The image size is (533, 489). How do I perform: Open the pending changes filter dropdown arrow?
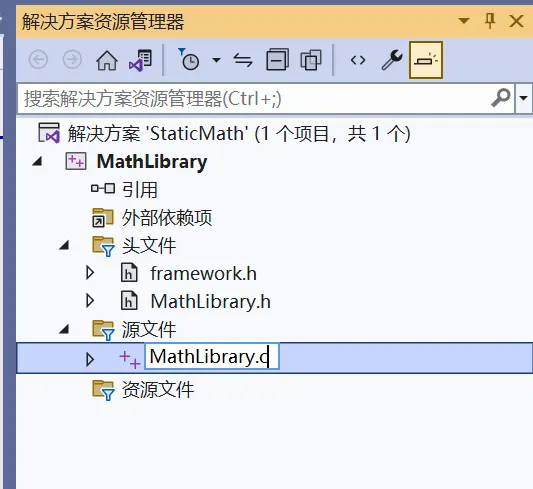[216, 60]
